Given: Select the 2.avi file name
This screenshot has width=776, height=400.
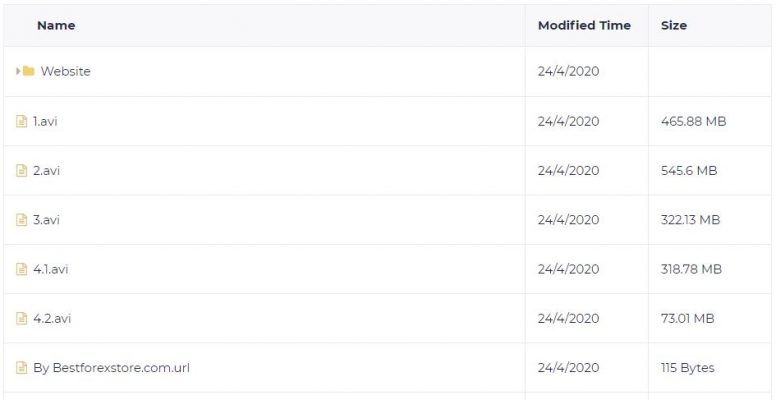Looking at the screenshot, I should point(47,171).
